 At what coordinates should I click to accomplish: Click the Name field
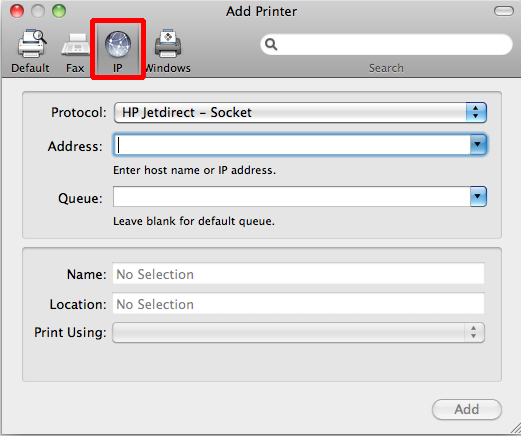[x=298, y=274]
